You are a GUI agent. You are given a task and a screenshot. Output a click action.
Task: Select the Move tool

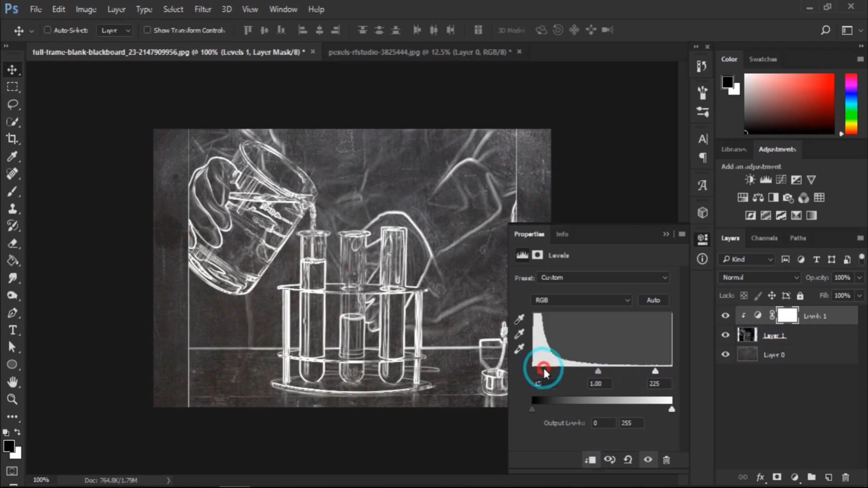click(x=13, y=69)
